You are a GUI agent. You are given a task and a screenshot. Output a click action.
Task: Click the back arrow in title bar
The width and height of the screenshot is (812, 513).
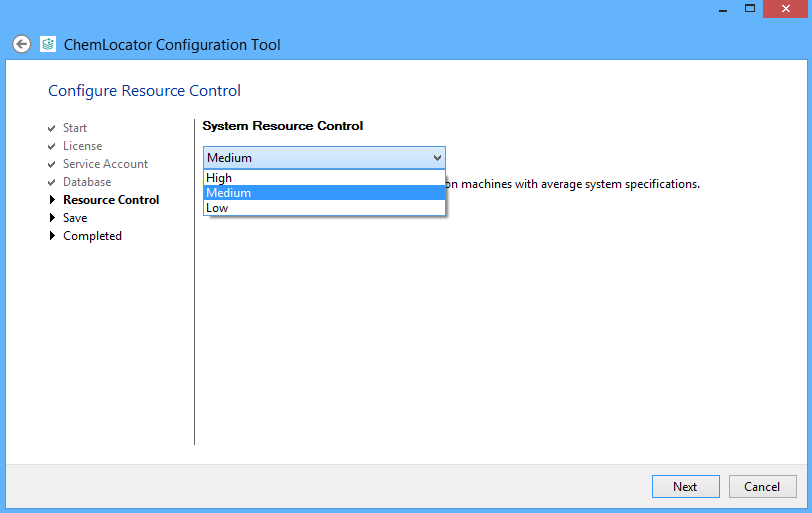coord(21,44)
